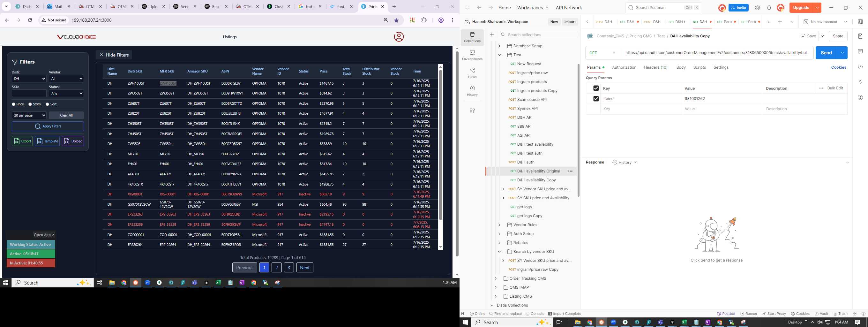Click the create new collection plus icon
This screenshot has width=868, height=327.
pyautogui.click(x=492, y=34)
